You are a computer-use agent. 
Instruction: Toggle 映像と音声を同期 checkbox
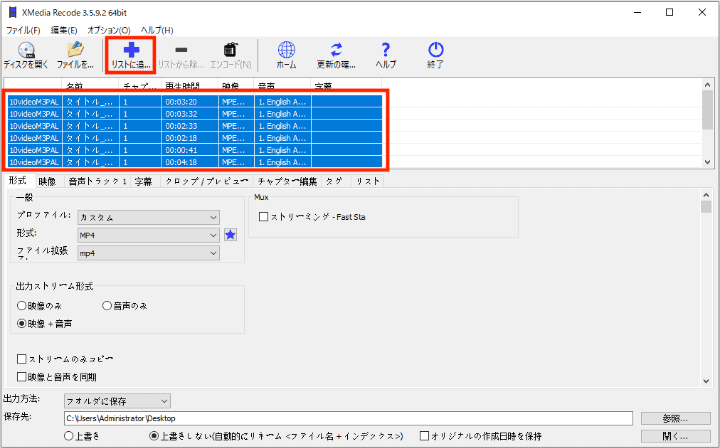pyautogui.click(x=22, y=377)
